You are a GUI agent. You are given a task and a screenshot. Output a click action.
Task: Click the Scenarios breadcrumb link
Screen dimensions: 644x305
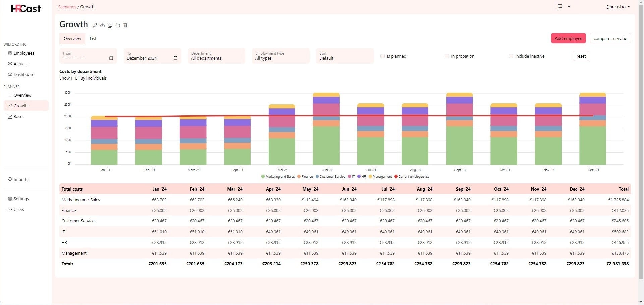[67, 7]
